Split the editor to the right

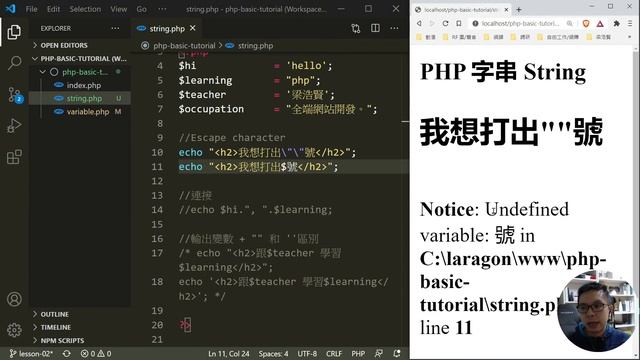375,28
